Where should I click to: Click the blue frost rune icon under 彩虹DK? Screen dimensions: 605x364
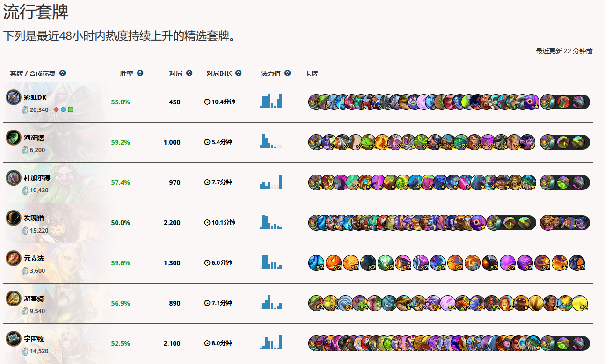point(63,109)
